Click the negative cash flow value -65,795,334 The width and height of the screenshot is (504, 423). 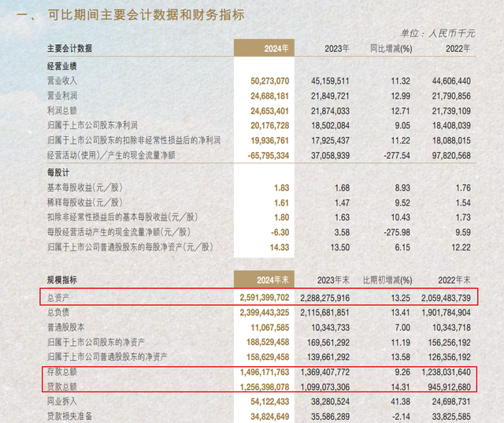[269, 155]
